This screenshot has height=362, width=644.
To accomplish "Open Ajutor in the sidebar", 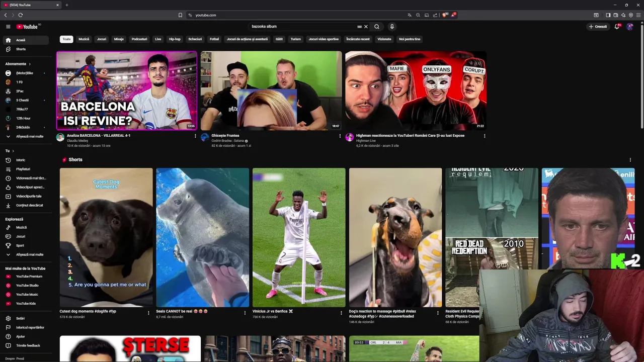I will click(26, 336).
